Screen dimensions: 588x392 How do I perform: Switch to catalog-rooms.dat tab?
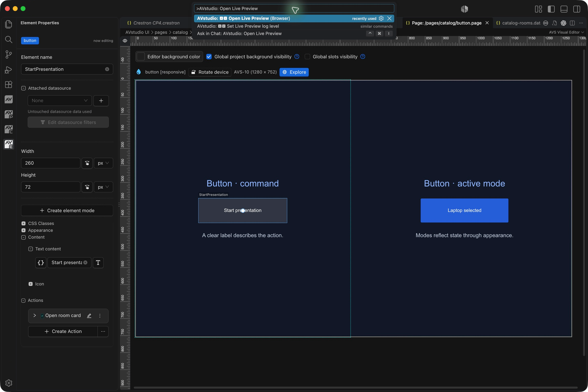[x=518, y=23]
